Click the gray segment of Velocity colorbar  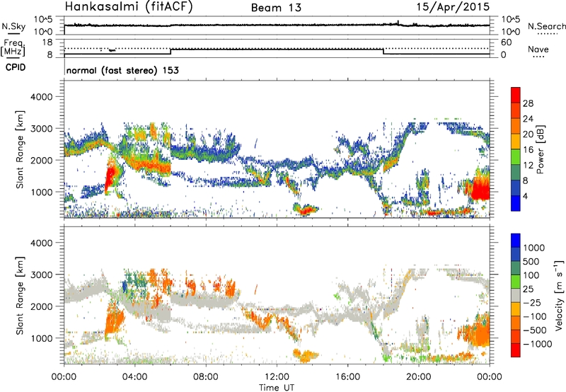pyautogui.click(x=516, y=295)
